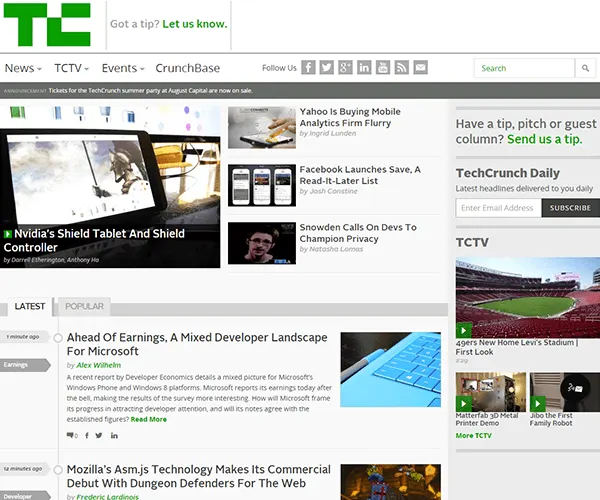Click author name Natasha Lomas

(335, 249)
